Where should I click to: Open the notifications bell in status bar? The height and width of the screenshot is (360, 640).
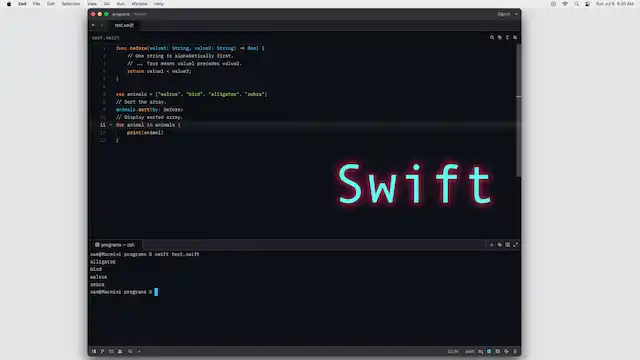(515, 351)
